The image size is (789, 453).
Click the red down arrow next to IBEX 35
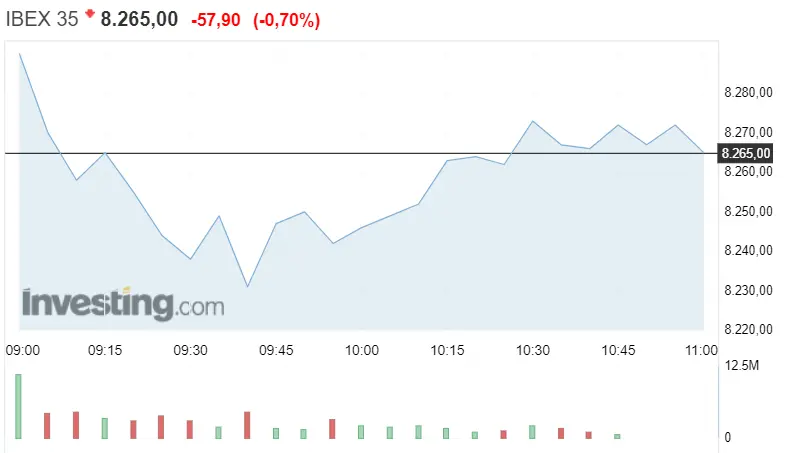(89, 14)
